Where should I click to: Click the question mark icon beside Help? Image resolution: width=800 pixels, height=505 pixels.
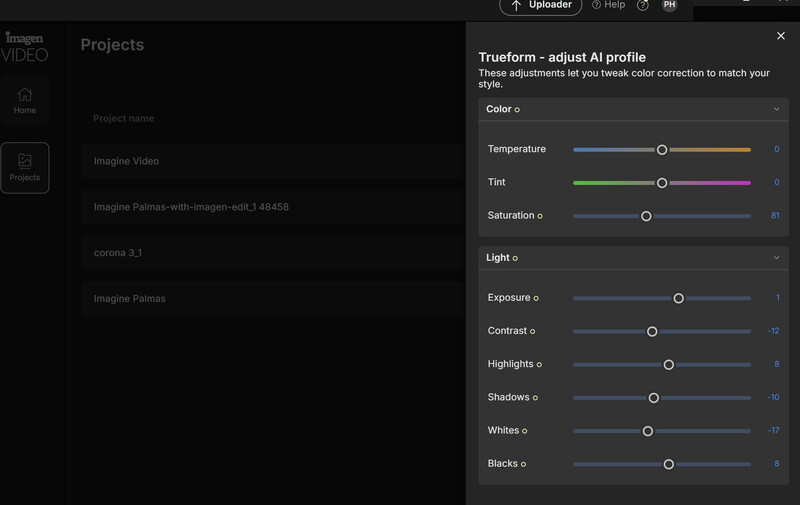(x=642, y=6)
